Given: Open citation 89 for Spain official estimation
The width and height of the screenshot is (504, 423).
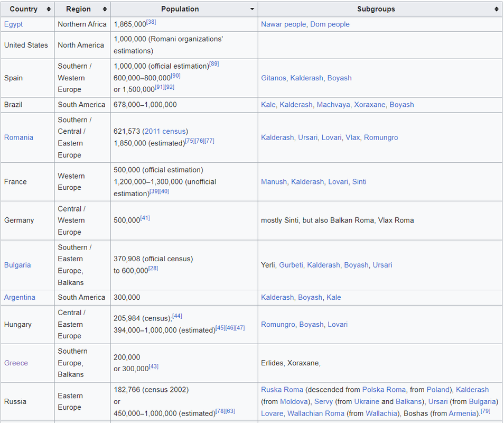Looking at the screenshot, I should point(214,63).
